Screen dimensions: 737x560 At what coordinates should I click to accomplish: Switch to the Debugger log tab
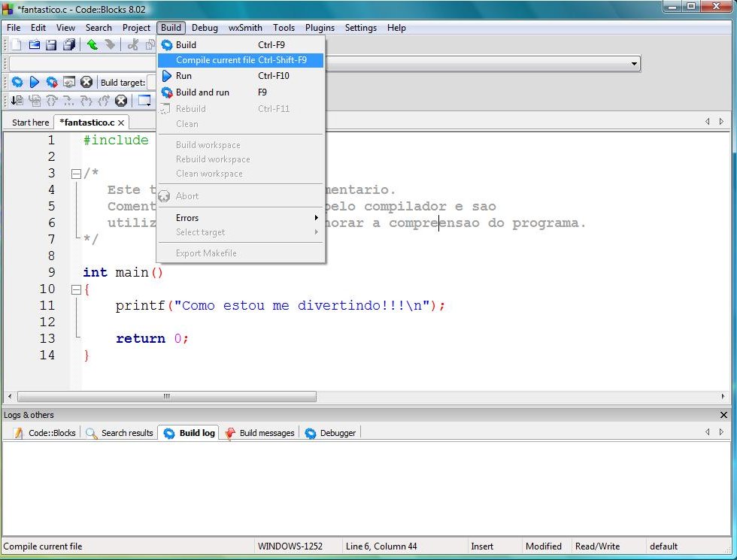[330, 433]
